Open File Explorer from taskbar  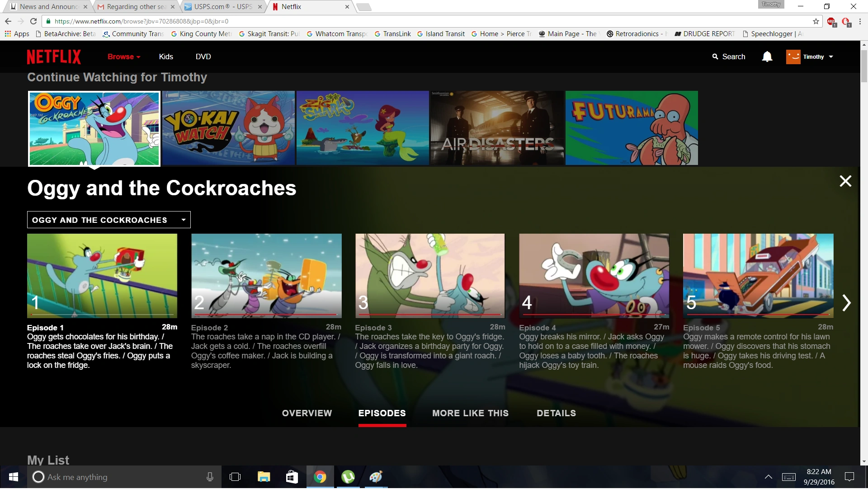pos(264,477)
